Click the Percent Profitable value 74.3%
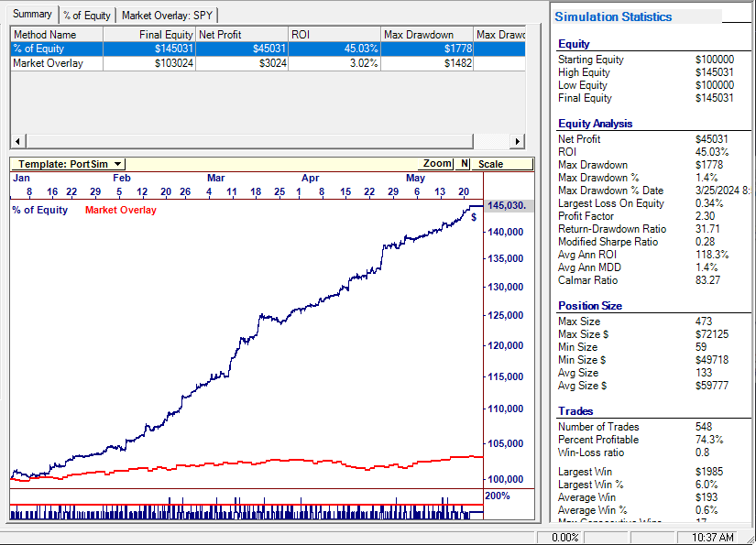The image size is (756, 545). click(708, 440)
